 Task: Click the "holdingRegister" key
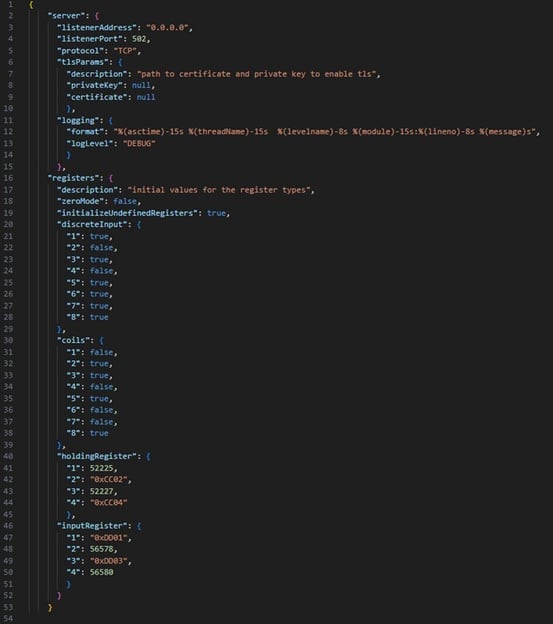click(x=97, y=456)
